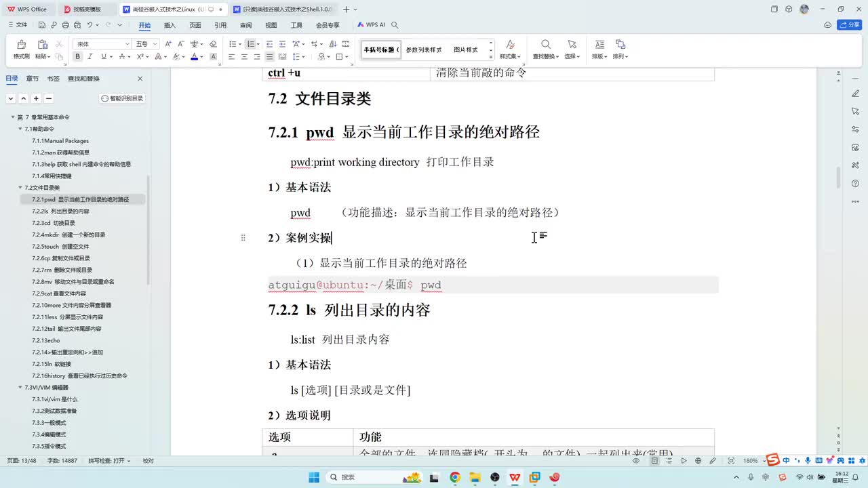Click the decrease indent icon
The image size is (868, 488).
tap(270, 44)
